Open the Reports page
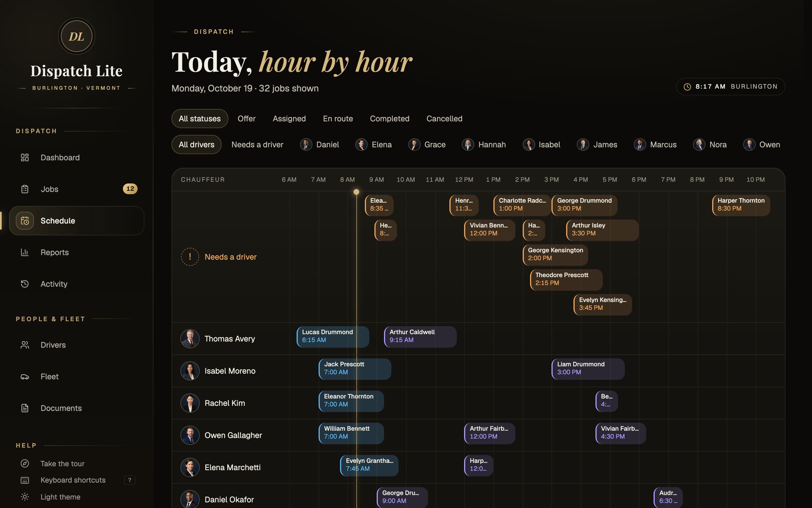This screenshot has height=508, width=812. coord(76,252)
